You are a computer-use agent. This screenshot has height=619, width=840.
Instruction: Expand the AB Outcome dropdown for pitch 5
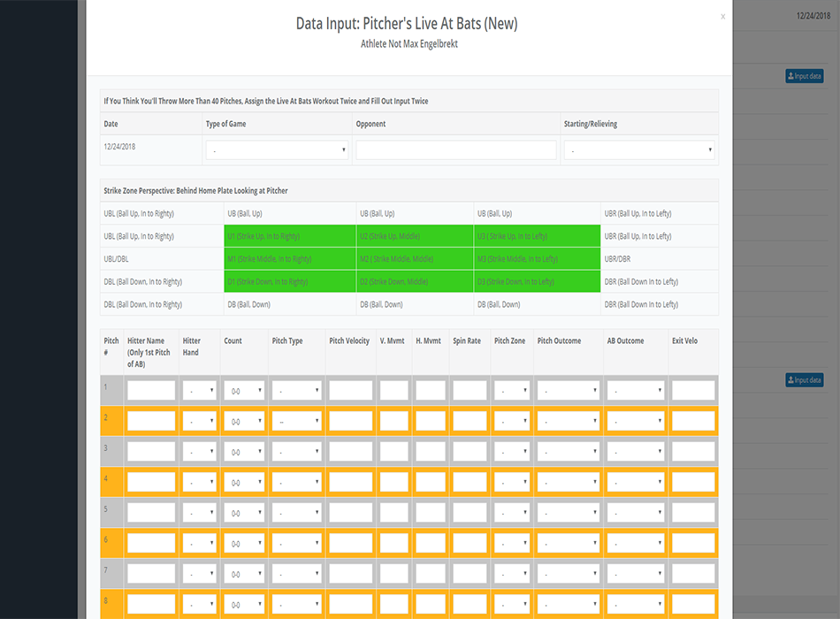point(635,513)
